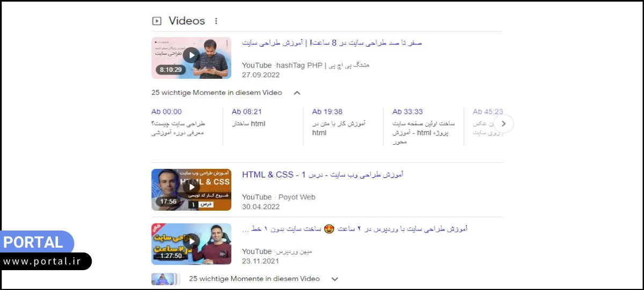Click the hashTag PHP channel source text
The height and width of the screenshot is (290, 644).
323,65
